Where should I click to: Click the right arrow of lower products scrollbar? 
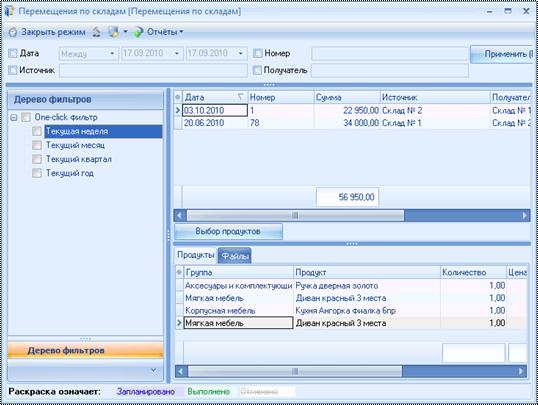[522, 371]
